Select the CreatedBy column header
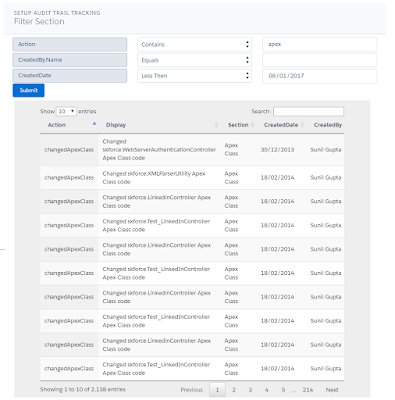This screenshot has height=400, width=395. (x=328, y=125)
